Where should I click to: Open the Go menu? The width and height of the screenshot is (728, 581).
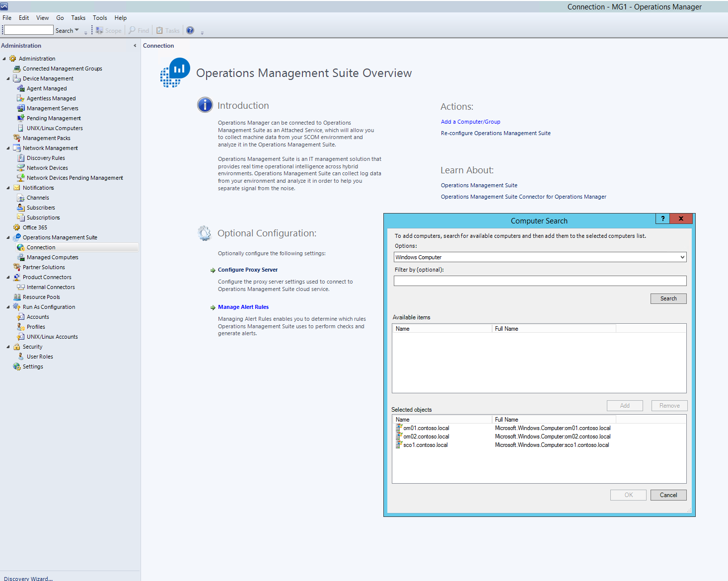click(x=60, y=18)
